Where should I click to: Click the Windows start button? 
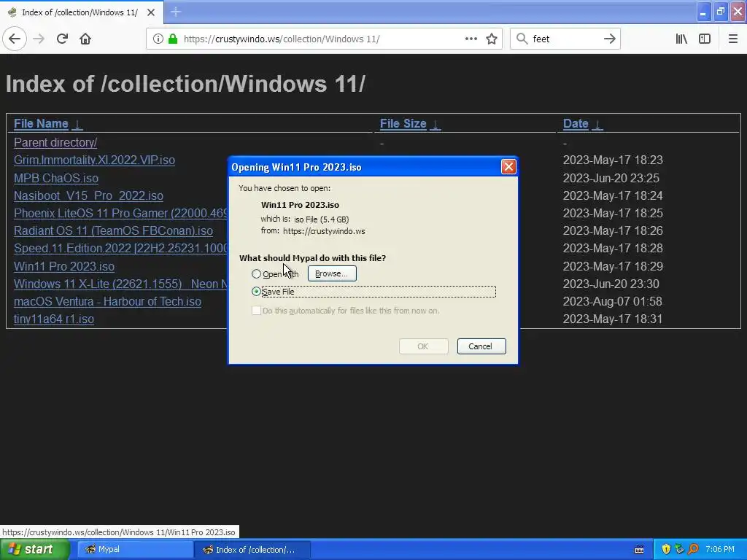34,550
